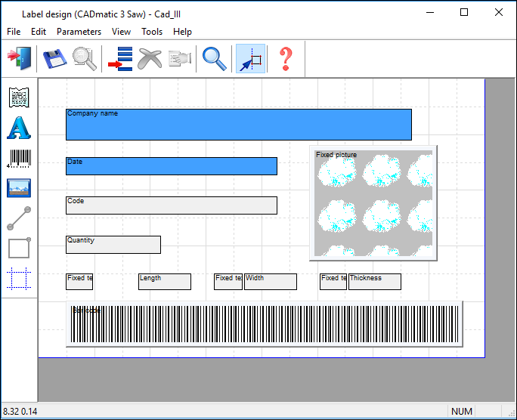Toggle the snap-to-grid arrow tool in toolbar
Viewport: 517px width, 420px height.
tap(250, 59)
